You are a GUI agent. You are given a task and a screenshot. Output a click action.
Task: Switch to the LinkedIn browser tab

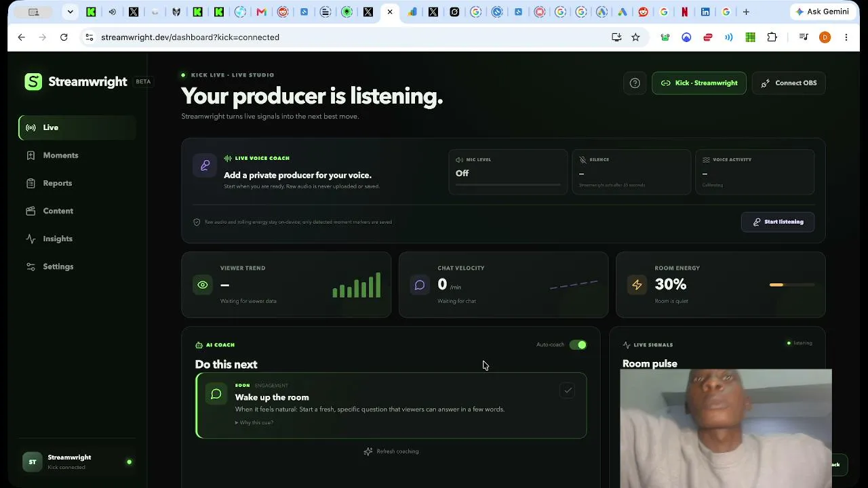[705, 12]
